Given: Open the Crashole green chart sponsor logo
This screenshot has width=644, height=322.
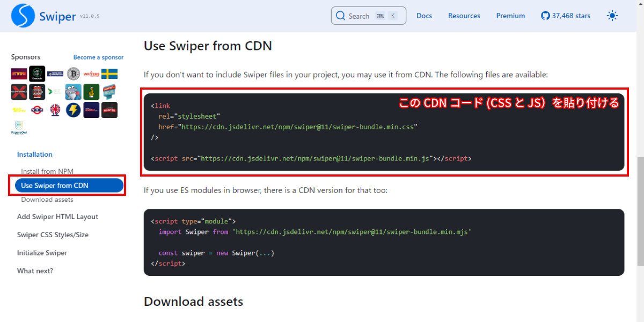Looking at the screenshot, I should pos(37,74).
